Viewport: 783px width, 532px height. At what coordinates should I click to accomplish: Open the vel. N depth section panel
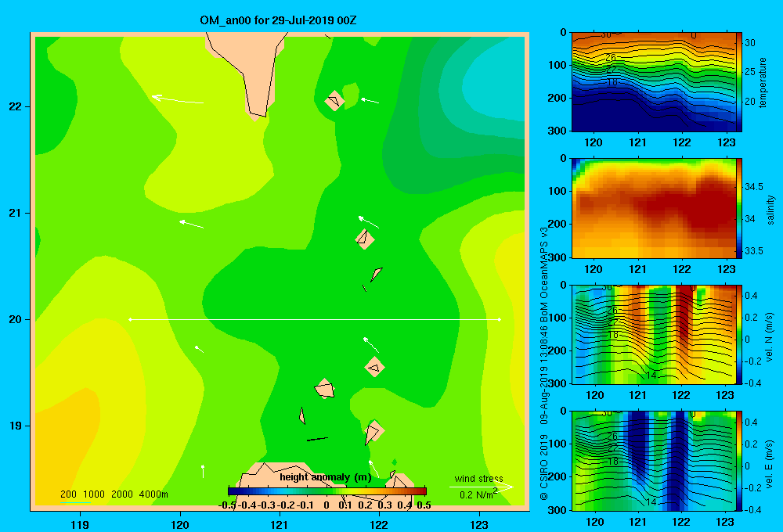click(x=654, y=334)
